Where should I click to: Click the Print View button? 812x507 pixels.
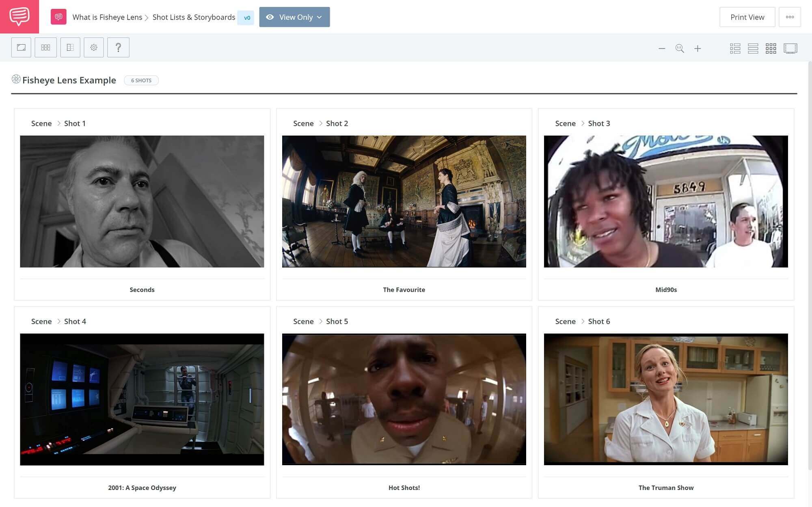coord(747,17)
